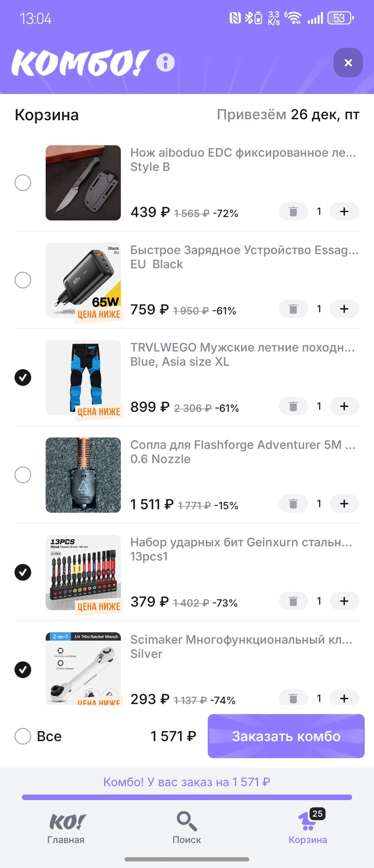
Task: Select the aiboduo knife checkbox
Action: [x=23, y=183]
